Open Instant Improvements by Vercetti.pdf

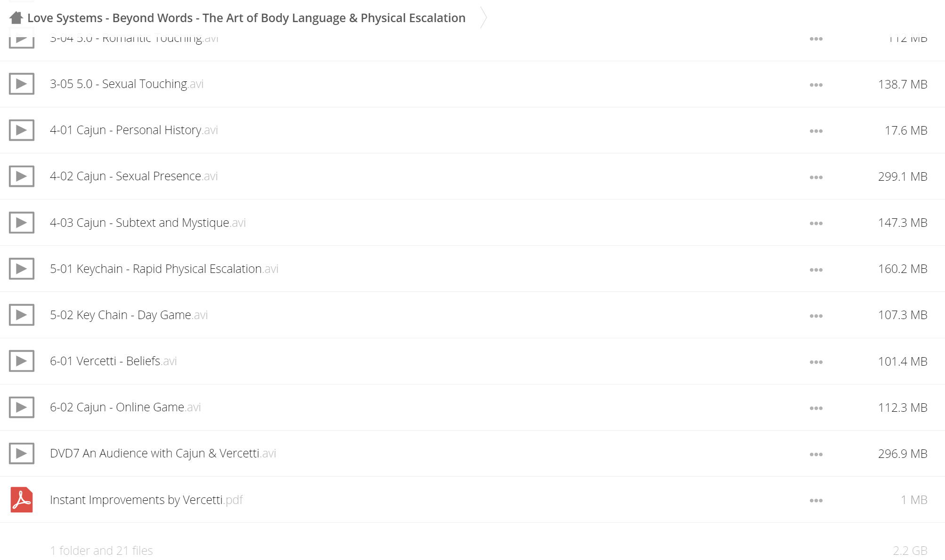coord(146,500)
